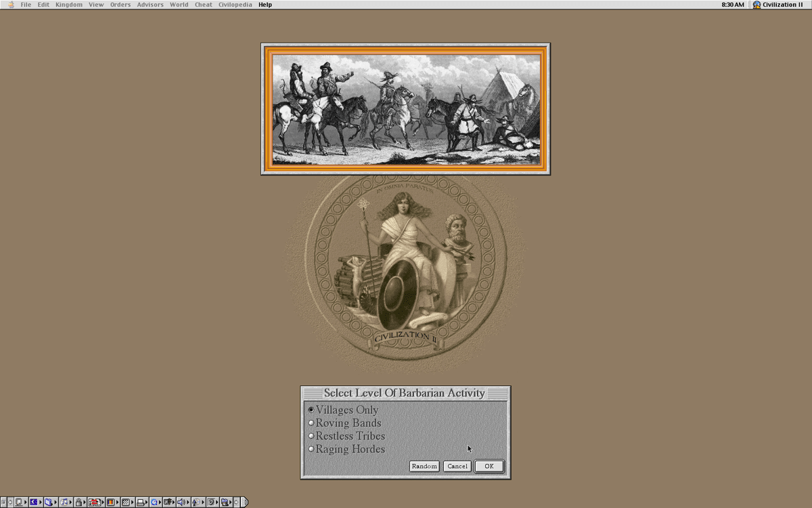The width and height of the screenshot is (812, 508).
Task: Open the Orders menu
Action: click(120, 5)
